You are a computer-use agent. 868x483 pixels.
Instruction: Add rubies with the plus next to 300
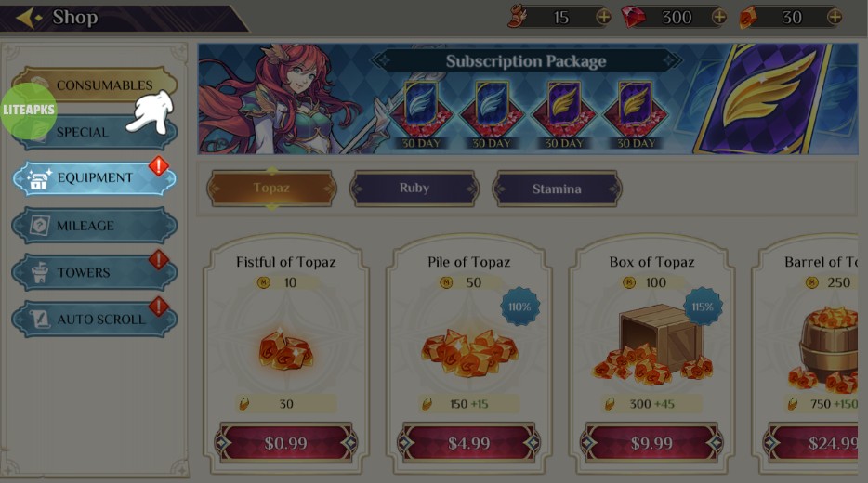(719, 18)
